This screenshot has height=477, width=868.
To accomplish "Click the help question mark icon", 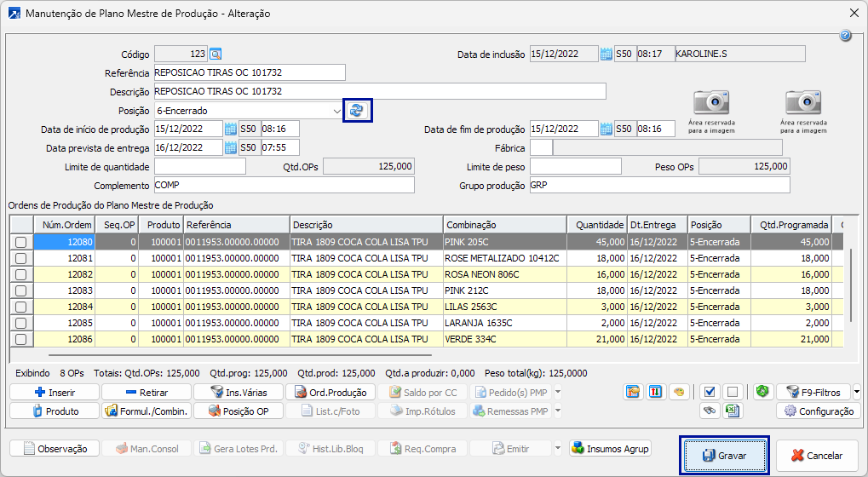I will [845, 36].
